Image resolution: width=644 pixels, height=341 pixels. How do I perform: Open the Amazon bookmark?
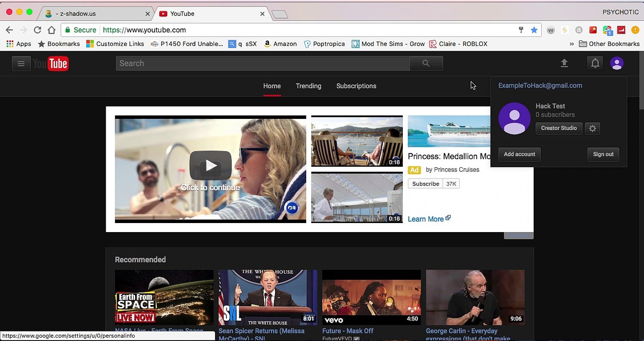coord(281,44)
